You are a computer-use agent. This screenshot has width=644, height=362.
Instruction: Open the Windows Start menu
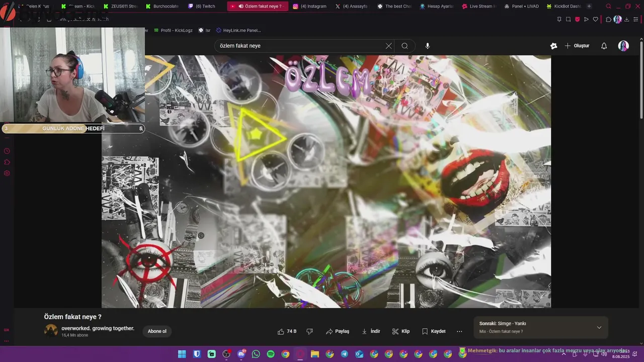pyautogui.click(x=182, y=354)
